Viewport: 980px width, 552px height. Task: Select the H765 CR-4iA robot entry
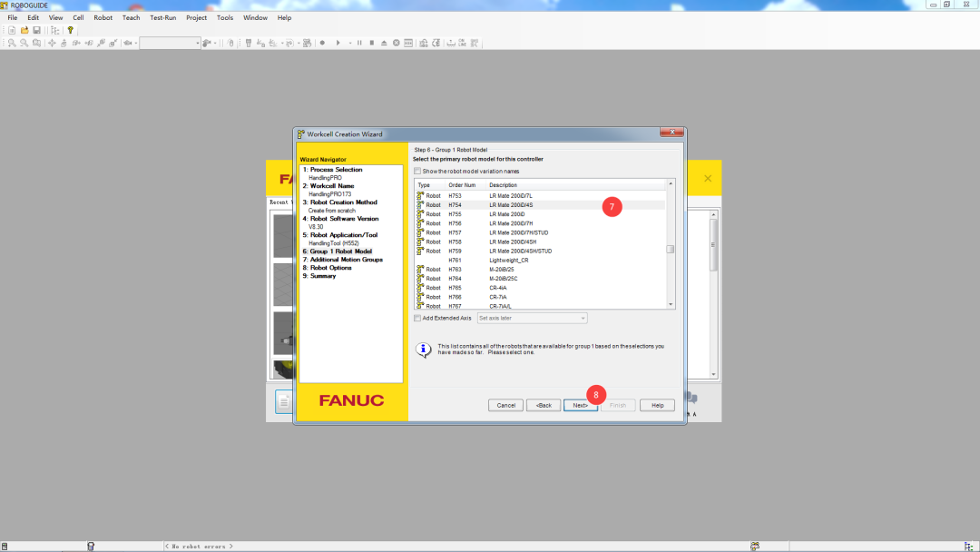click(x=540, y=288)
